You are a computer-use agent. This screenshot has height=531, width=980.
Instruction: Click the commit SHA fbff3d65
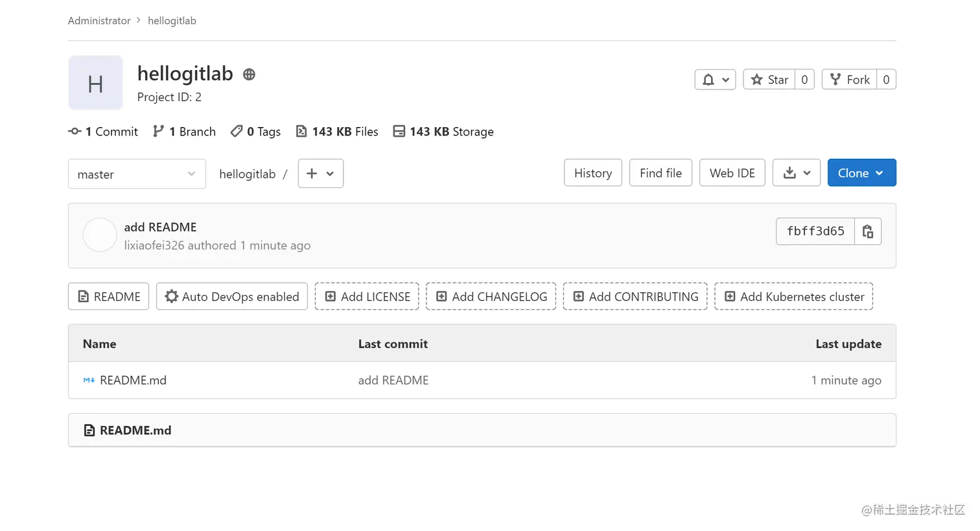click(x=815, y=231)
